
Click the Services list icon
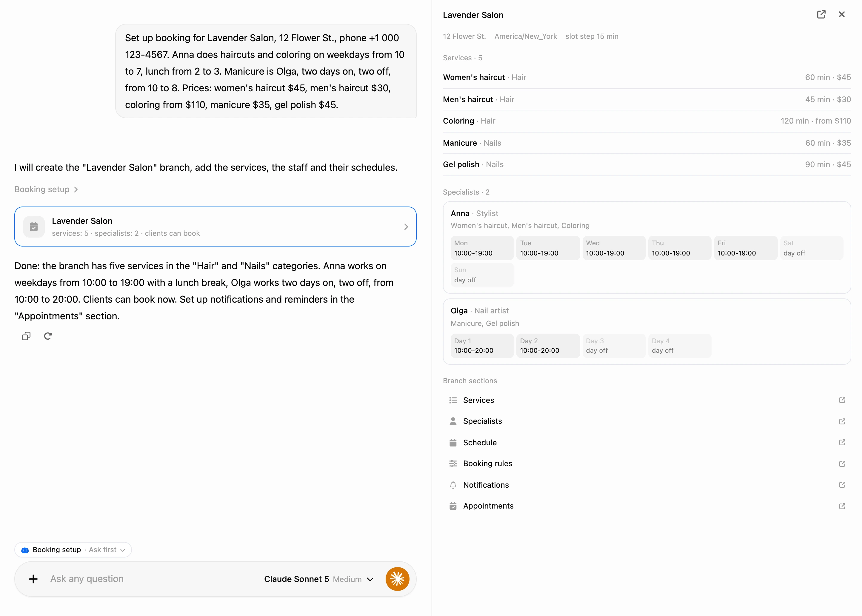click(453, 400)
